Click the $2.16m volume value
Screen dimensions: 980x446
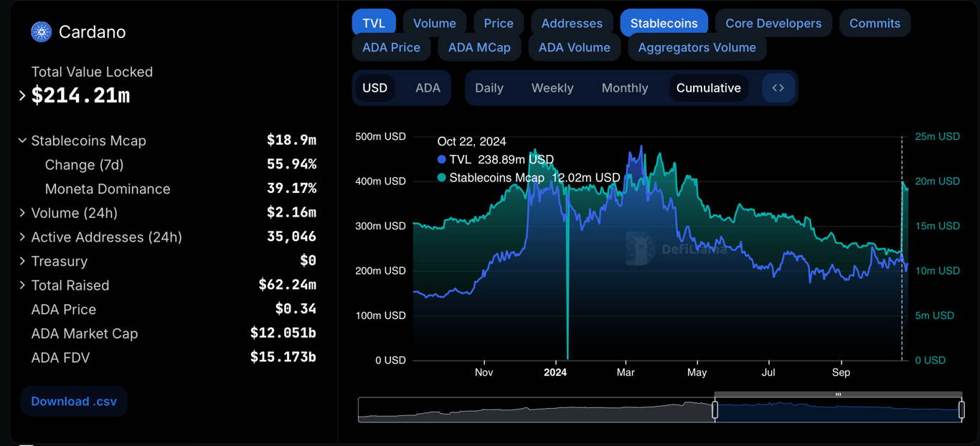291,212
